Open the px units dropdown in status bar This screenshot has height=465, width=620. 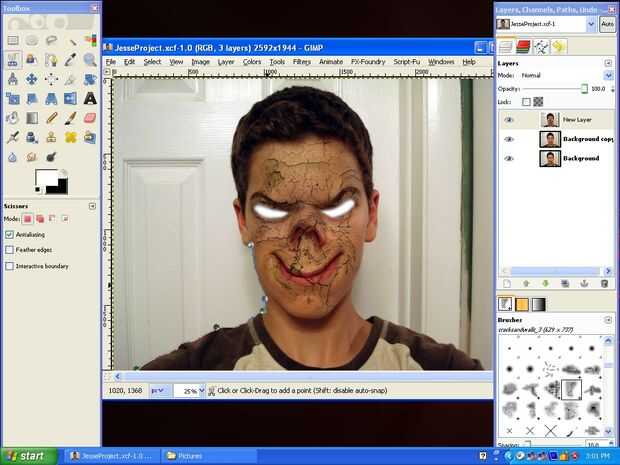pyautogui.click(x=159, y=391)
